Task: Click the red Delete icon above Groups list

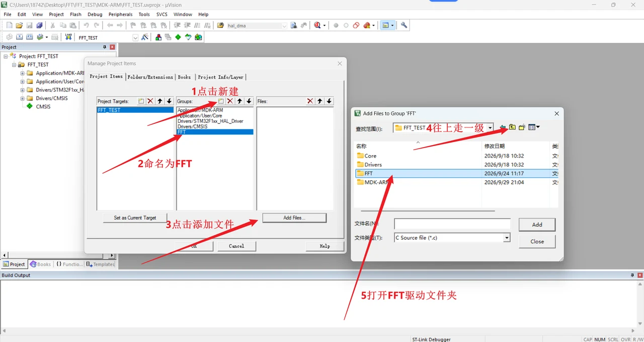Action: (x=230, y=101)
